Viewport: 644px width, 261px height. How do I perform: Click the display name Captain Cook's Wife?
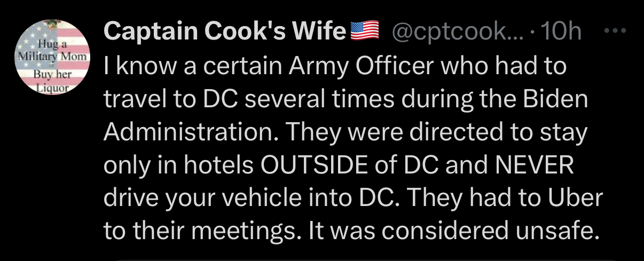(224, 33)
